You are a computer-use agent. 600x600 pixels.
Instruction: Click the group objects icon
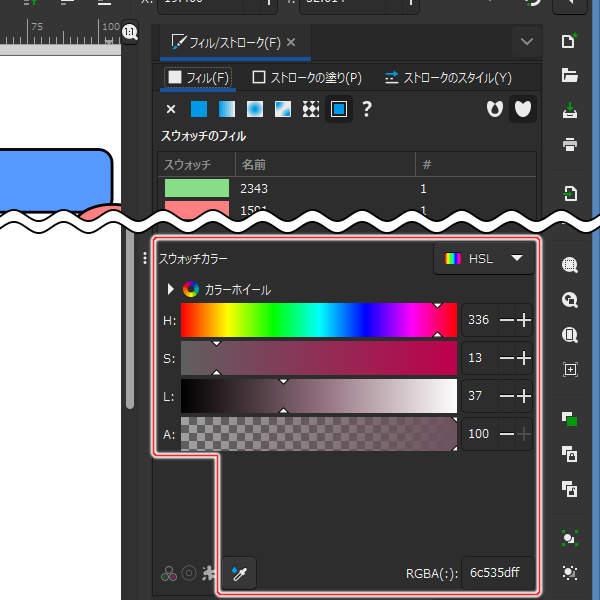[569, 538]
